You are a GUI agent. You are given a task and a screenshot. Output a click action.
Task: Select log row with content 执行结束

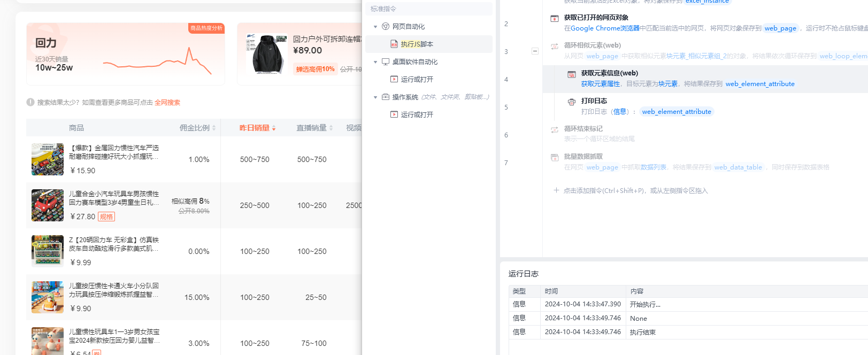pyautogui.click(x=688, y=332)
